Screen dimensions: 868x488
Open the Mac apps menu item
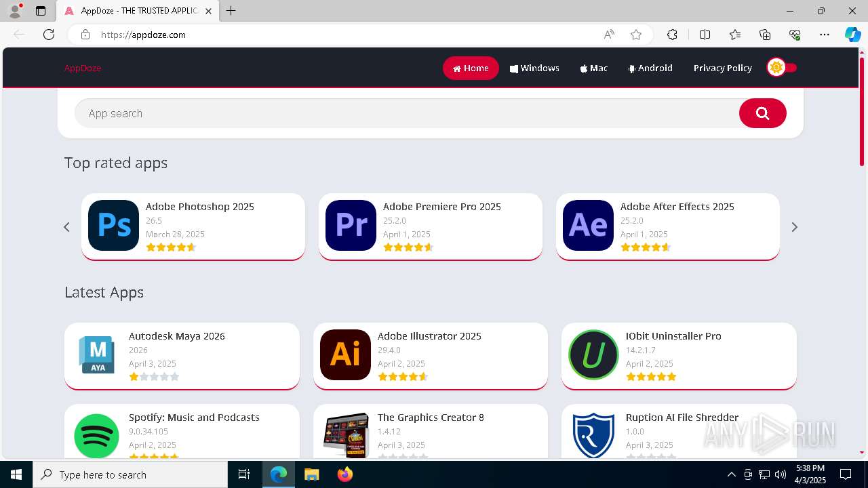594,68
